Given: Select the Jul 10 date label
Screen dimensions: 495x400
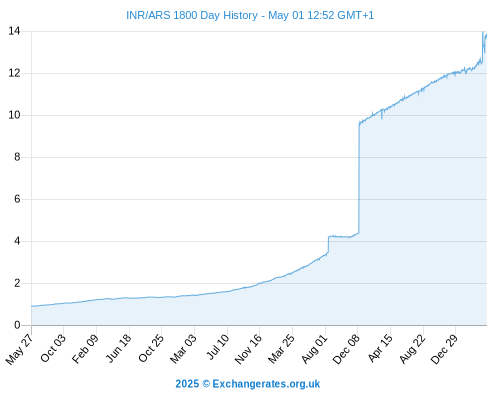Looking at the screenshot, I should 218,347.
